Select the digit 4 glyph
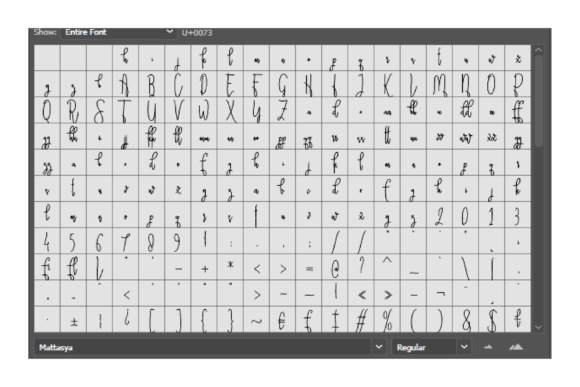 click(x=47, y=241)
